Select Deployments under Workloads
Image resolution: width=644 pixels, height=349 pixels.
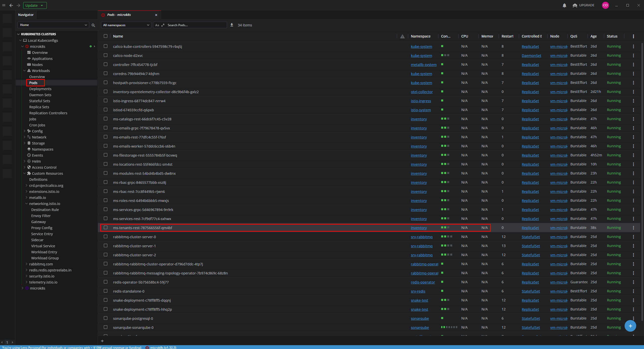coord(40,89)
